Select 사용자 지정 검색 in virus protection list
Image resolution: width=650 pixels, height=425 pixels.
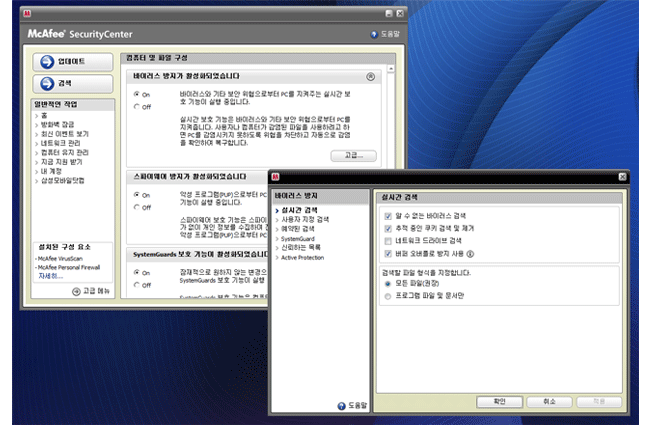(305, 219)
